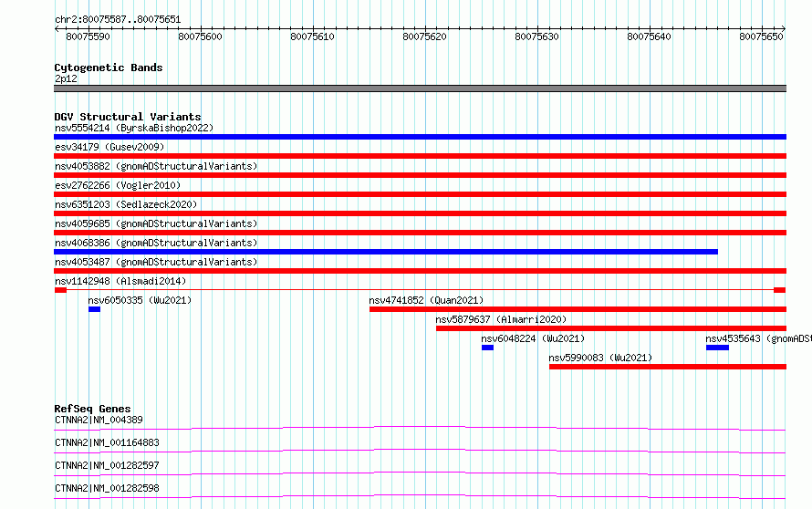The image size is (812, 509).
Task: Click the esv34179 (Gusev2009) red bar
Action: tap(420, 156)
